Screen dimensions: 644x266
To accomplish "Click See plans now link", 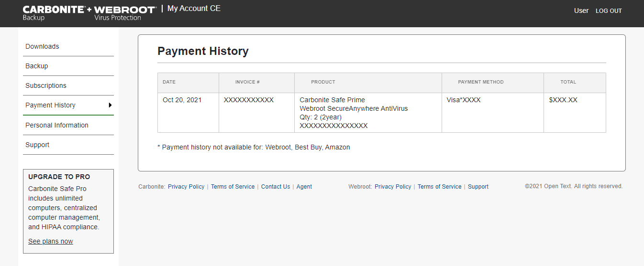I will (x=51, y=241).
